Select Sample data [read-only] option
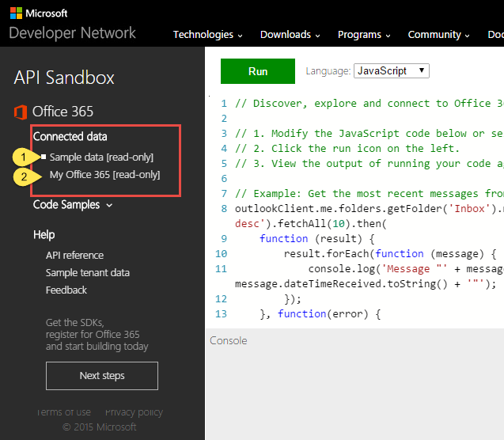This screenshot has width=504, height=440. (x=101, y=157)
